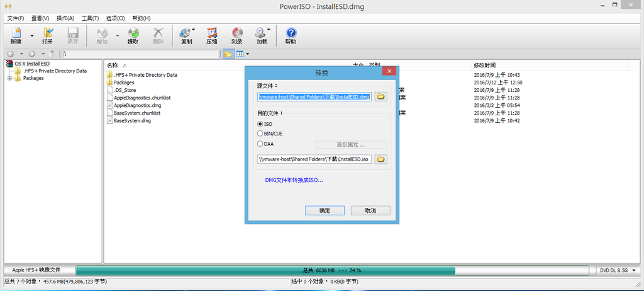644x291 pixels.
Task: Click the up one level arrow icon
Action: pos(52,54)
